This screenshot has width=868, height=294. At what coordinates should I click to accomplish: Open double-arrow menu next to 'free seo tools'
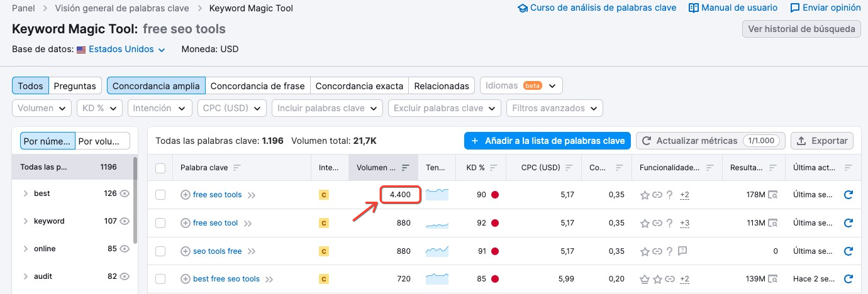(x=252, y=195)
